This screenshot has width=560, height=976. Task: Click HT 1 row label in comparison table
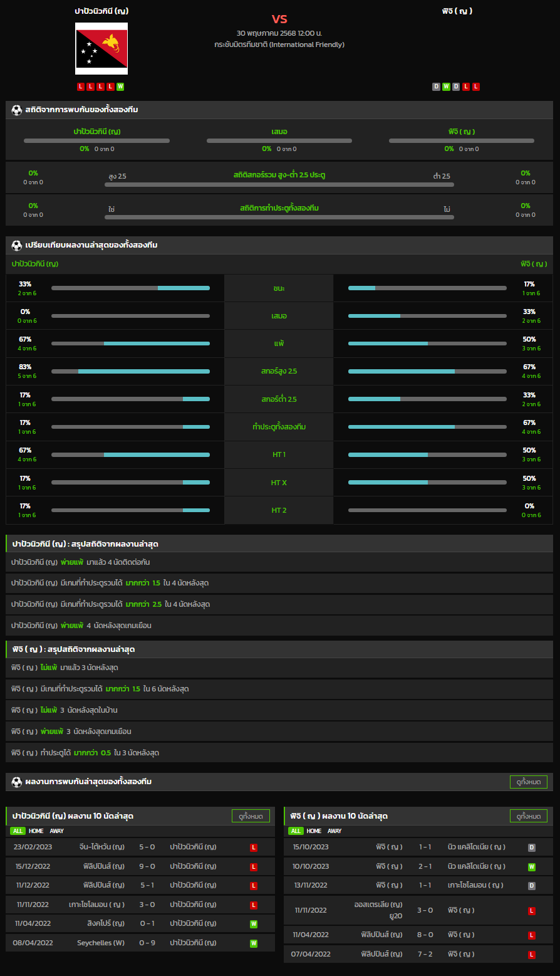[279, 454]
